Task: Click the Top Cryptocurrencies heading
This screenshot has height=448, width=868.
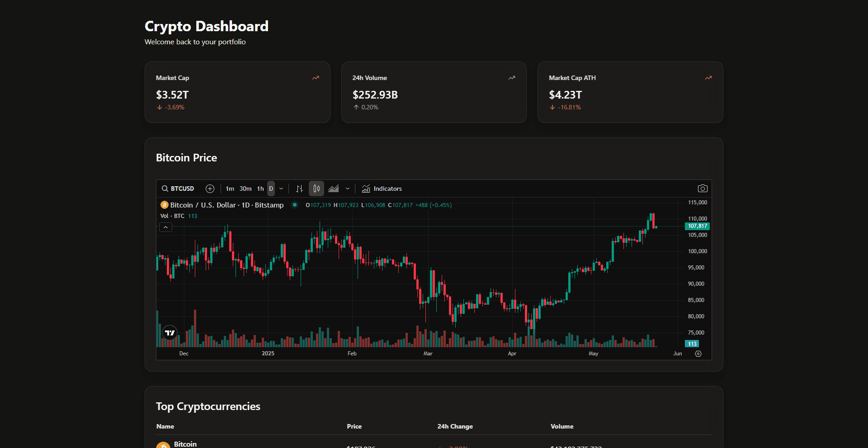Action: (208, 406)
